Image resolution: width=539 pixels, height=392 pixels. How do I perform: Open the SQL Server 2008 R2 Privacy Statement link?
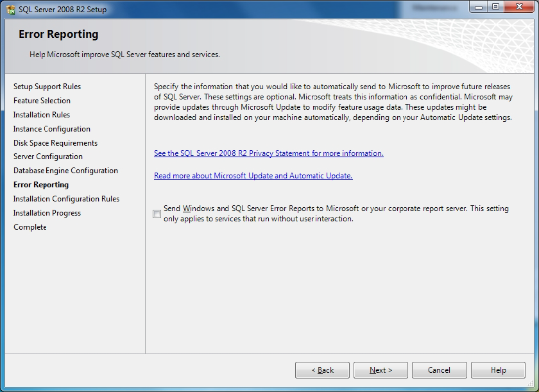click(x=268, y=153)
